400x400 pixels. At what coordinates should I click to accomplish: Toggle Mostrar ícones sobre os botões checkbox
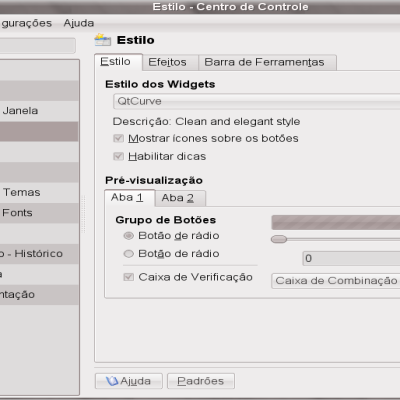point(119,138)
